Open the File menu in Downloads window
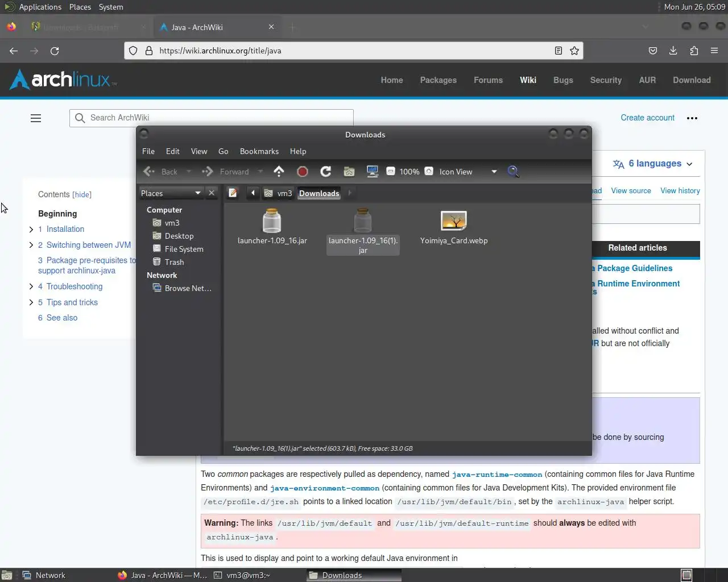The height and width of the screenshot is (582, 728). click(x=148, y=151)
